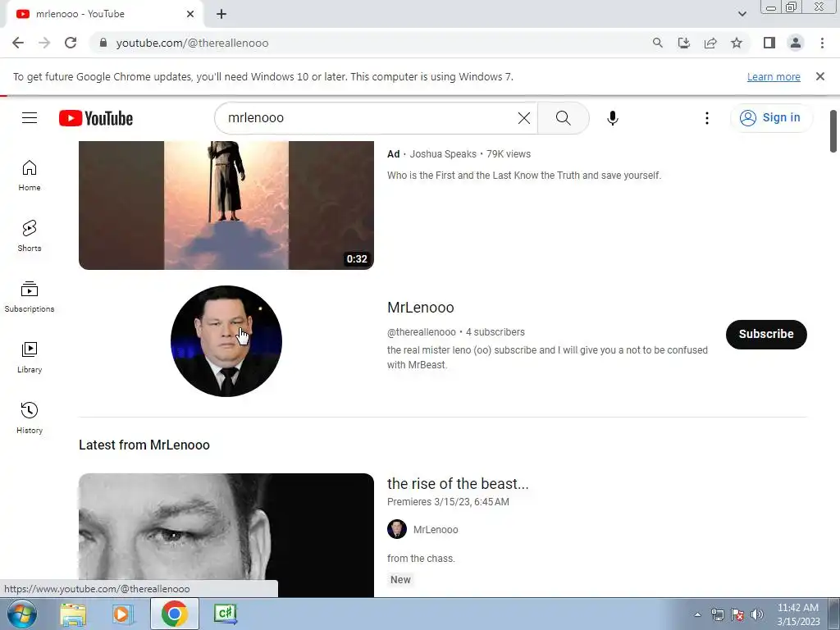The image size is (840, 630).
Task: Dismiss the Chrome update info bar
Action: point(819,76)
